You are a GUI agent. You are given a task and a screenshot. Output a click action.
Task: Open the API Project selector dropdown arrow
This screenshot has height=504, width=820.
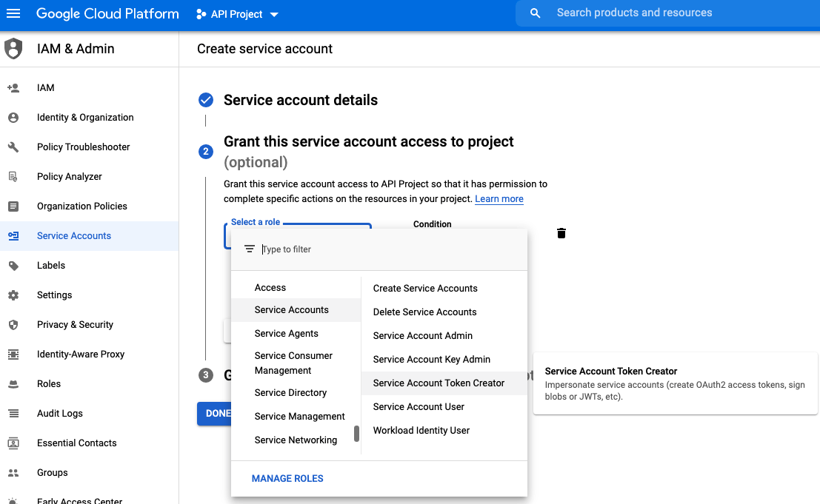click(x=274, y=15)
